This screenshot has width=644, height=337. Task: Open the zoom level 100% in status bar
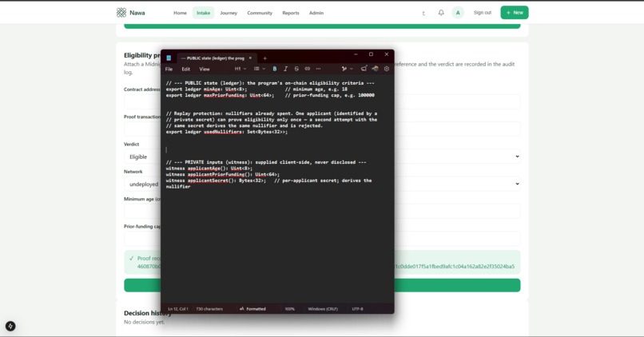(x=289, y=309)
